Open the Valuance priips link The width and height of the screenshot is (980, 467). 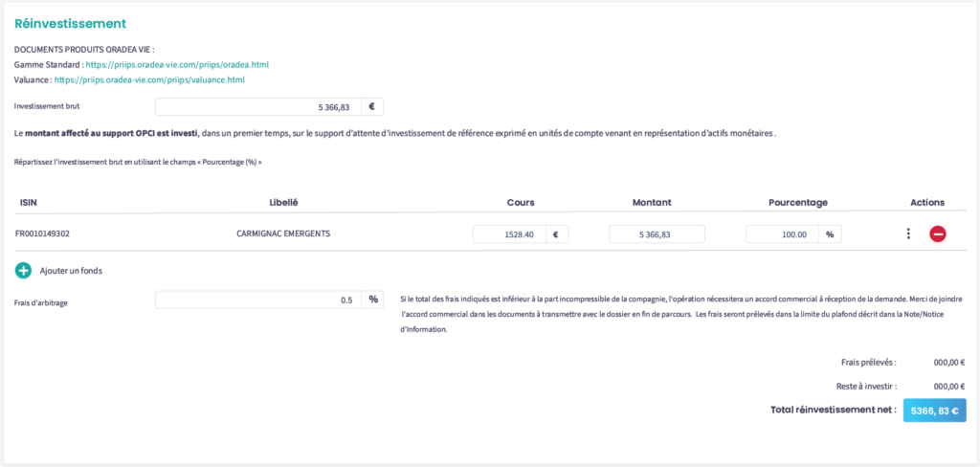pos(156,80)
